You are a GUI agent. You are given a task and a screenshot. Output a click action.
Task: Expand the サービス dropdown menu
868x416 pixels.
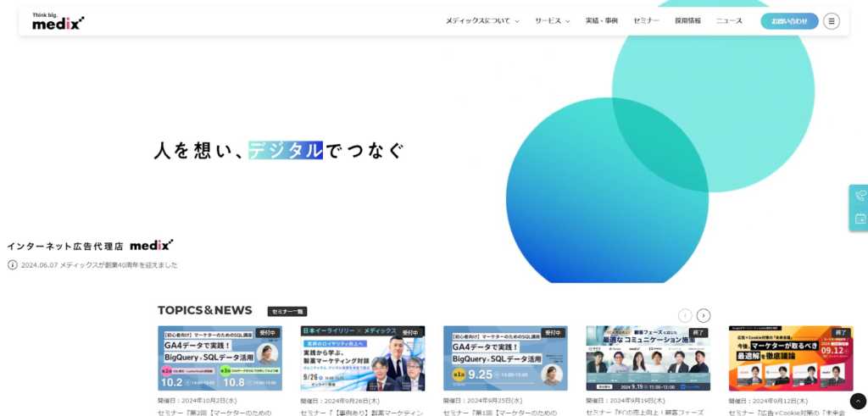[552, 21]
